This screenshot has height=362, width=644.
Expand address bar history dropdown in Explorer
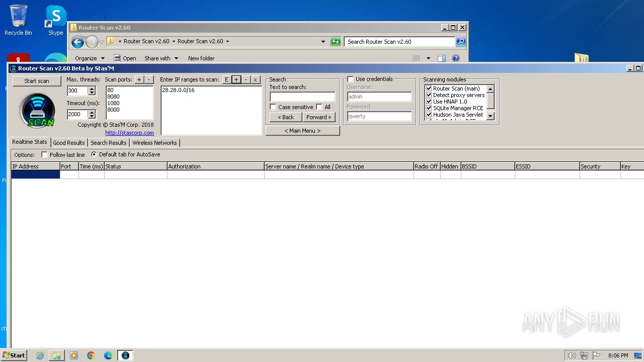coord(323,42)
